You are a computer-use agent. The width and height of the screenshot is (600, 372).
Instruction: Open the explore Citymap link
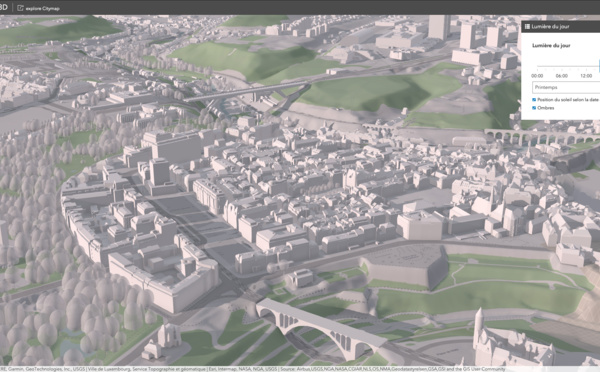click(42, 8)
